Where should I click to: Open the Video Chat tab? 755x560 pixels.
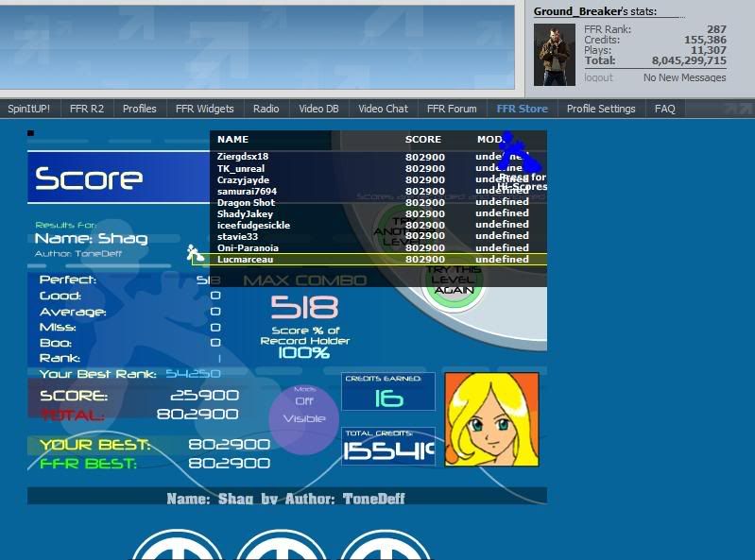(x=383, y=109)
